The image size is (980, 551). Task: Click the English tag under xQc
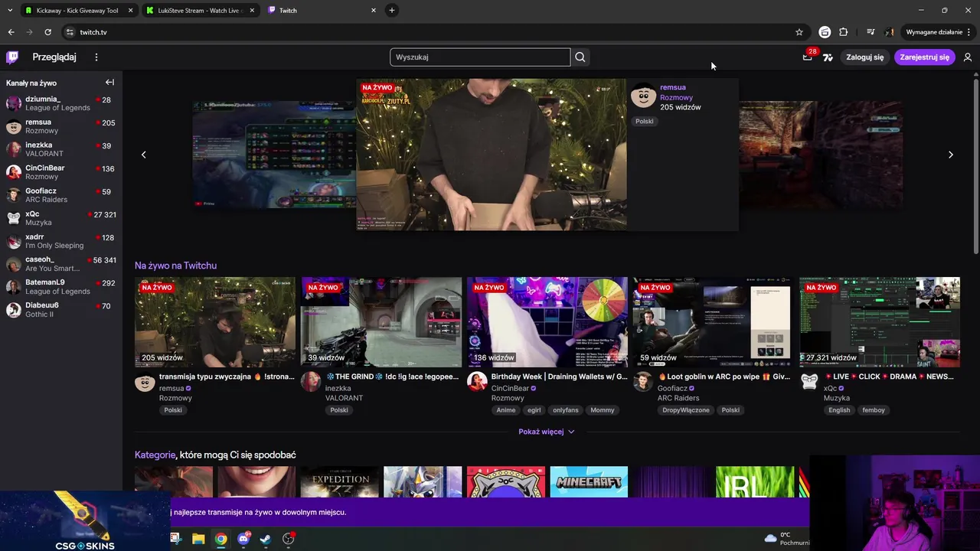[839, 410]
